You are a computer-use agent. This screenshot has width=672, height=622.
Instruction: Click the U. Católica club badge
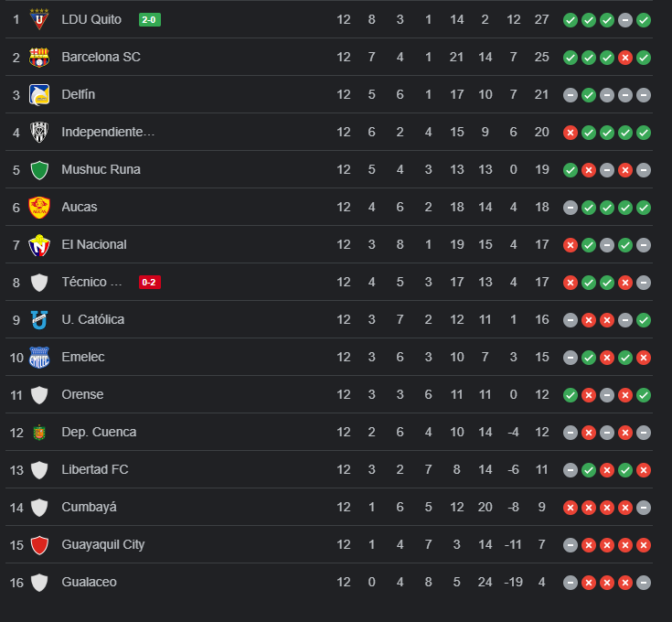pyautogui.click(x=39, y=319)
